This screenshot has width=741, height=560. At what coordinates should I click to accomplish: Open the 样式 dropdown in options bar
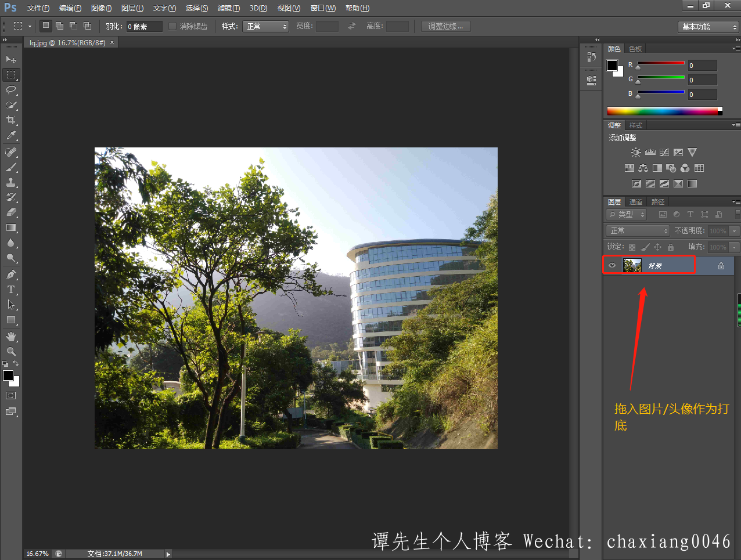pos(266,27)
